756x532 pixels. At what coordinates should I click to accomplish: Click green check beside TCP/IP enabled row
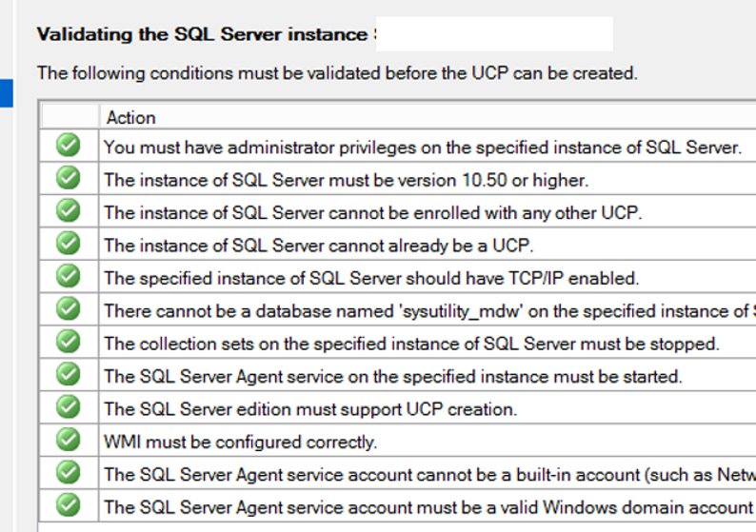click(x=68, y=276)
